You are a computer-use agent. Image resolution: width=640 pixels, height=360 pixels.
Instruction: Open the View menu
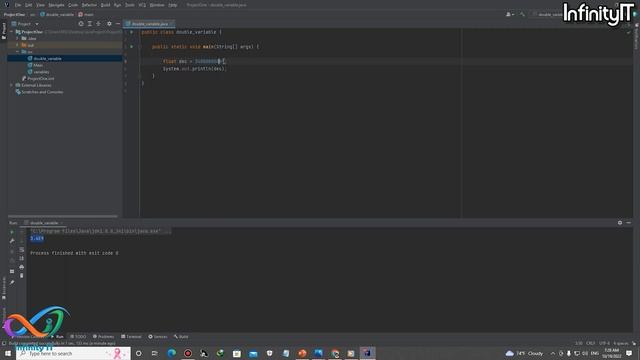point(40,5)
